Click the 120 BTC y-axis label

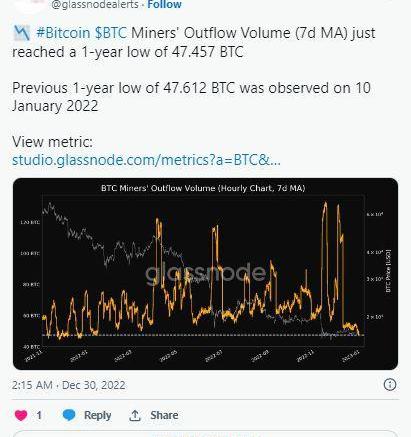tap(30, 222)
